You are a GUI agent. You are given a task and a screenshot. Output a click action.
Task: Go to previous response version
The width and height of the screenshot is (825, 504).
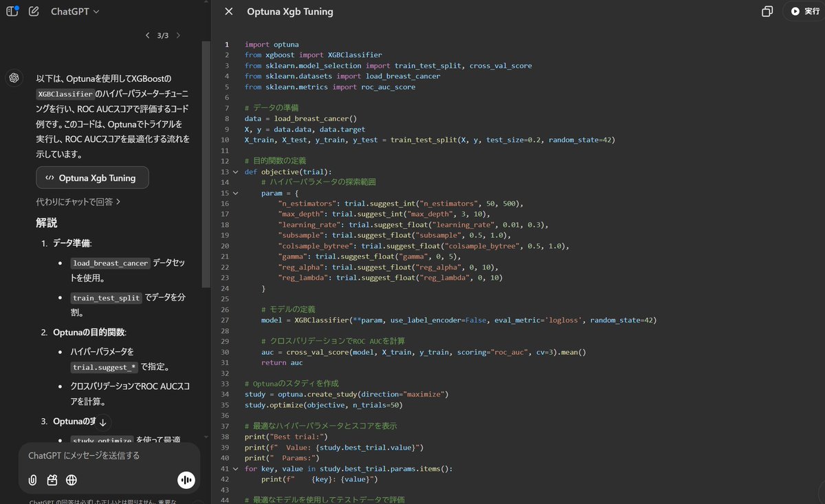point(147,34)
